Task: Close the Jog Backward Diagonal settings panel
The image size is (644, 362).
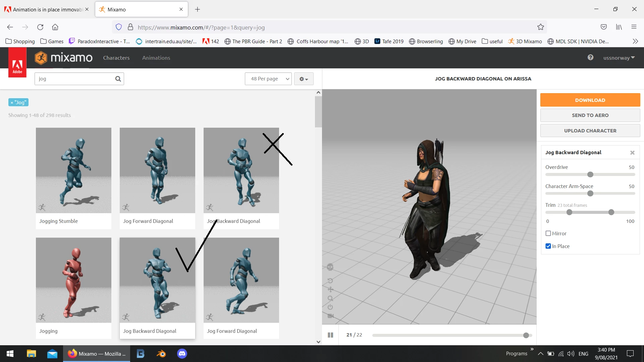Action: pyautogui.click(x=632, y=153)
